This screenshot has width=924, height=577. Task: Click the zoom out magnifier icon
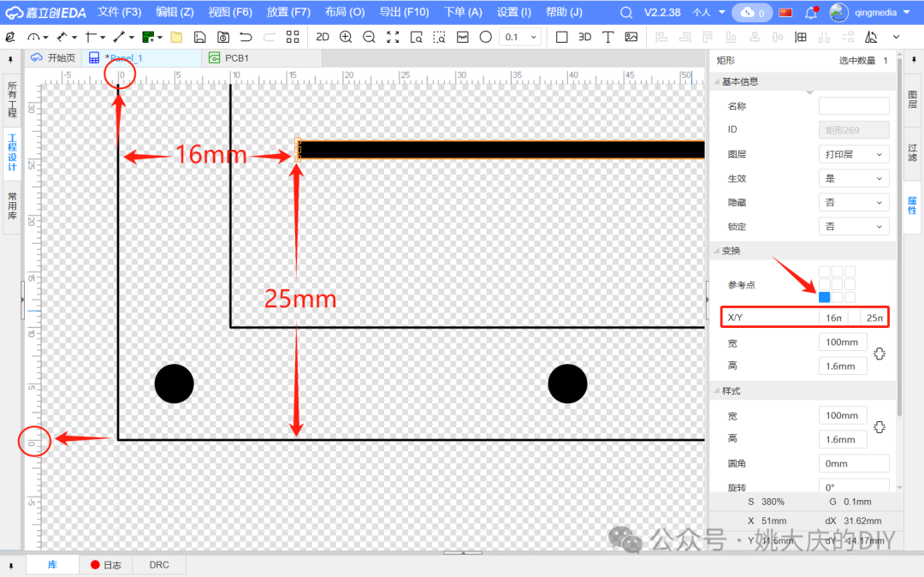pyautogui.click(x=369, y=37)
